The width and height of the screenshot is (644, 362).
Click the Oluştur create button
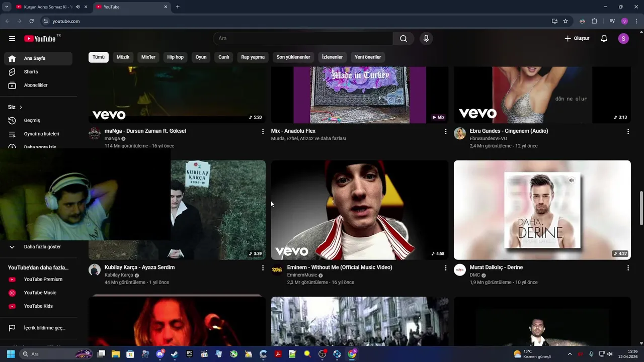coord(577,39)
